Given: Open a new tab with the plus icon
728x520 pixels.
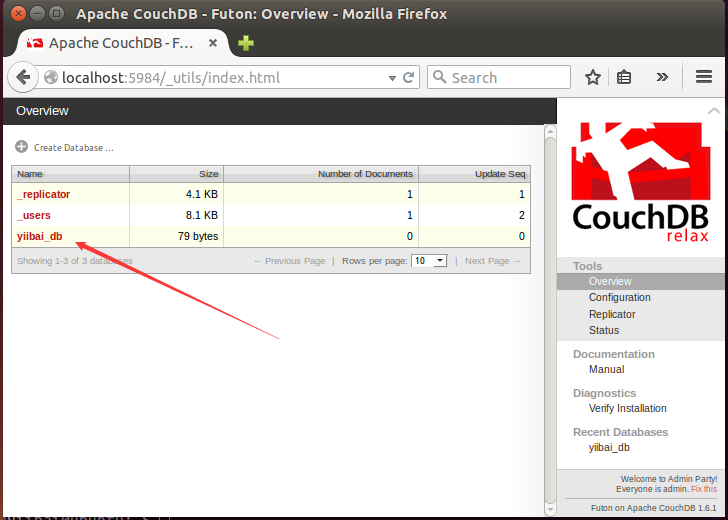Looking at the screenshot, I should click(245, 43).
